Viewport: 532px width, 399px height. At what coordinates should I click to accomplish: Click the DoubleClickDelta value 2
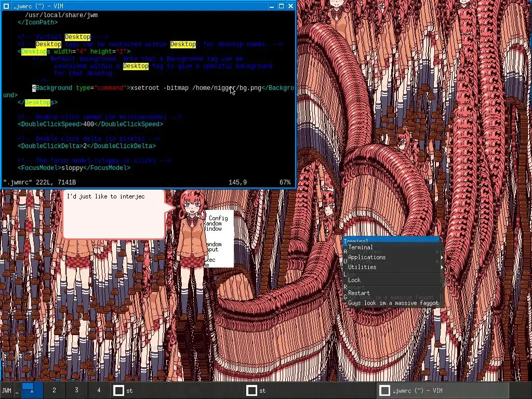click(85, 146)
